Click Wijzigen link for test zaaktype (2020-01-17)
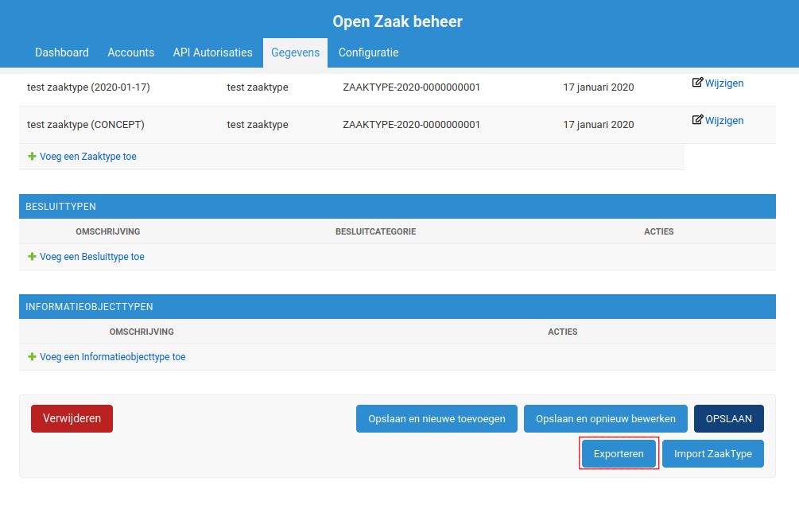The height and width of the screenshot is (532, 799). tap(724, 83)
